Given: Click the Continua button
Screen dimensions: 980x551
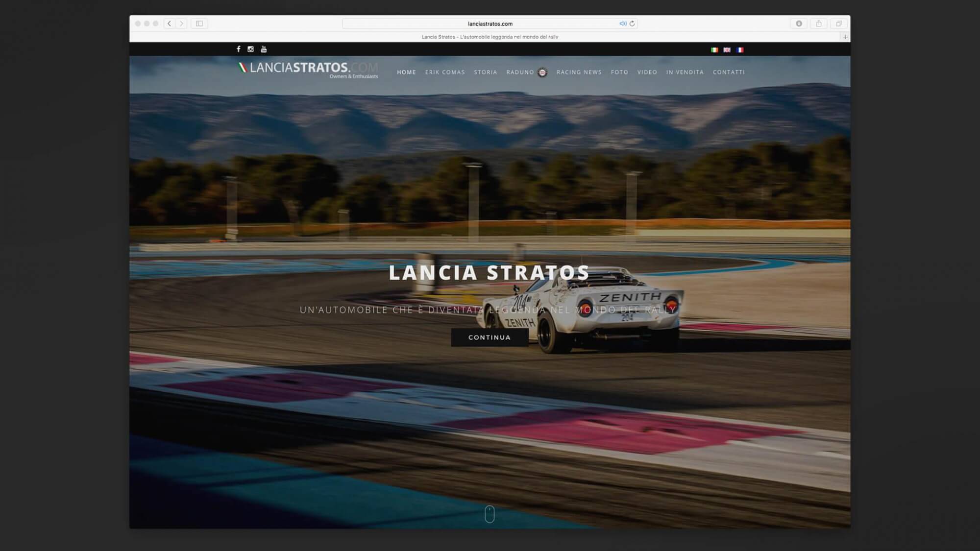Looking at the screenshot, I should coord(490,337).
